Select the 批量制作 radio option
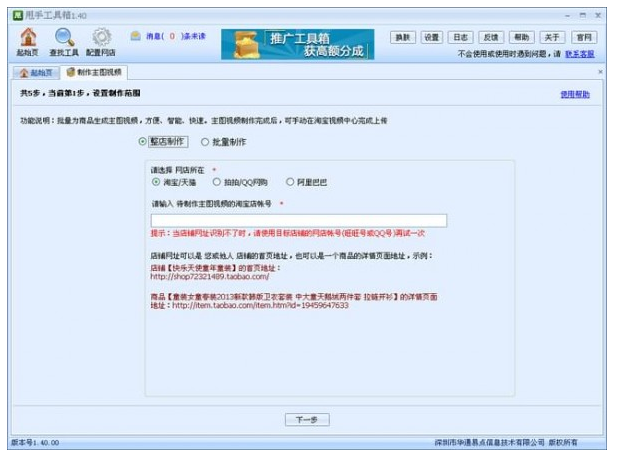The image size is (618, 458). coord(205,142)
